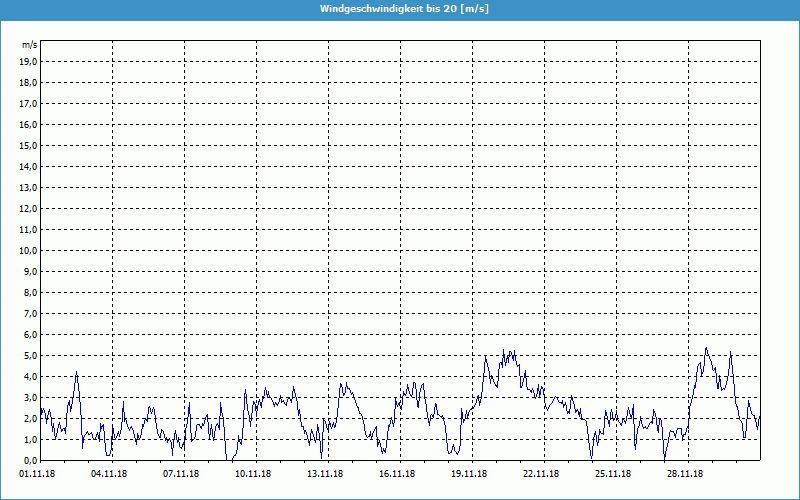Click the 3,0 y-axis value label
Screen dimensions: 800x500
31,397
